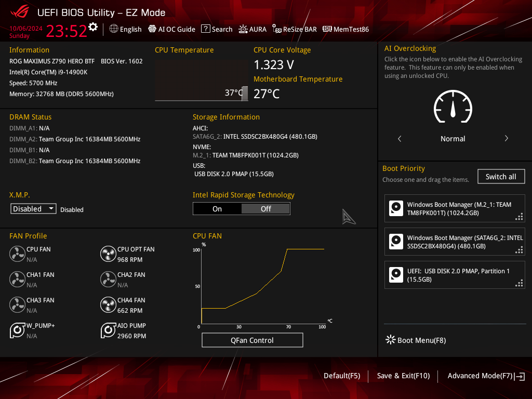The image size is (532, 399).
Task: Click the clock time 23:52
Action: pyautogui.click(x=66, y=31)
